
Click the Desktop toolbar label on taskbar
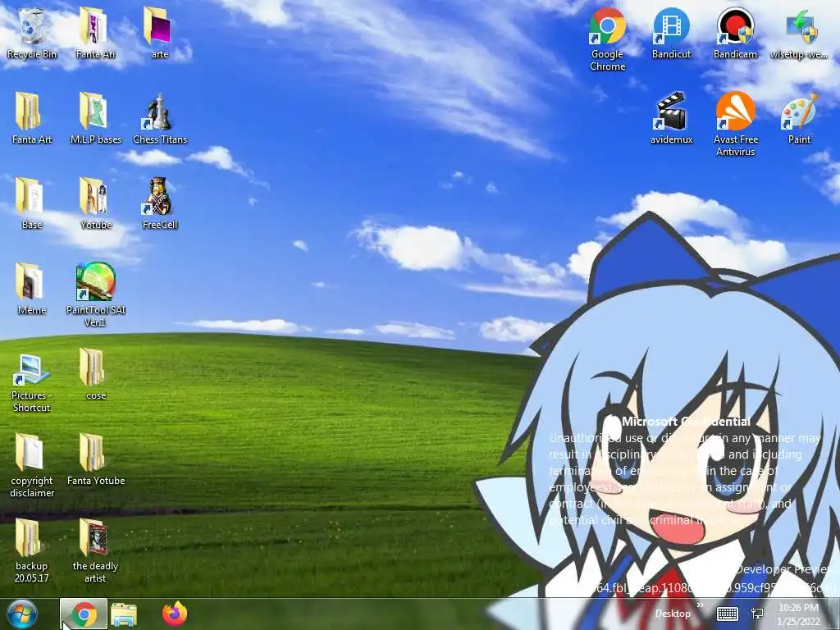click(673, 614)
